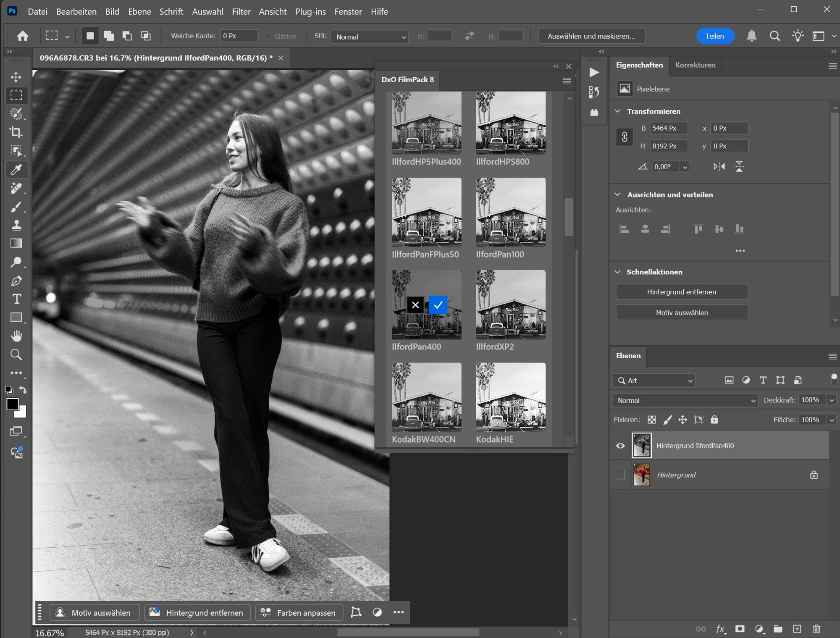840x638 pixels.
Task: Select the Eyedropper tool
Action: tap(16, 170)
